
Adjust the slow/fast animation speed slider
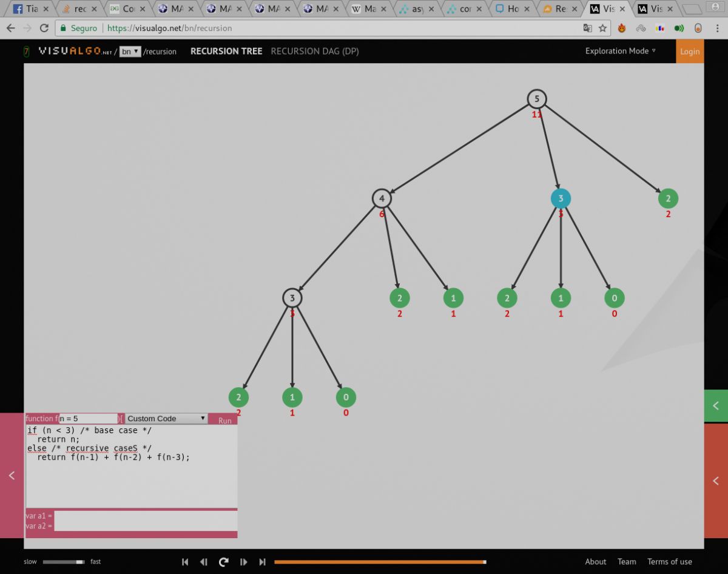(64, 562)
